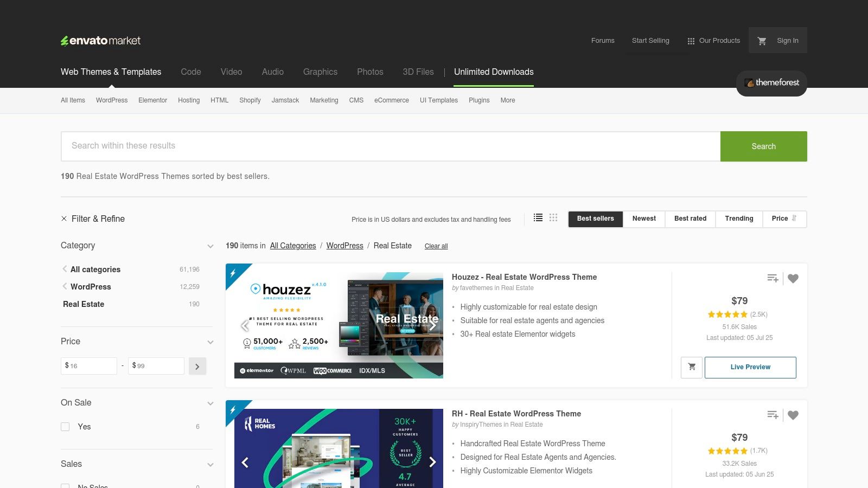Favorite the Houzez theme heart icon

tap(793, 278)
